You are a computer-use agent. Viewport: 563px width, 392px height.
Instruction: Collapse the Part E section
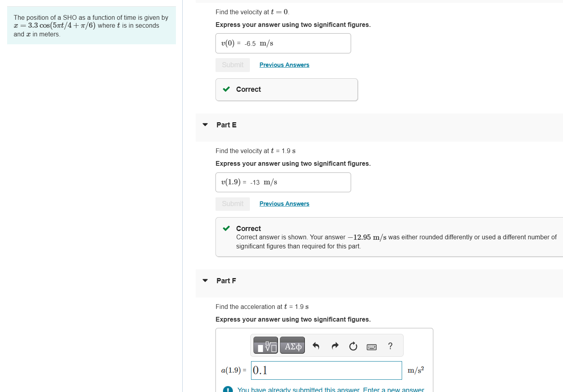point(205,125)
